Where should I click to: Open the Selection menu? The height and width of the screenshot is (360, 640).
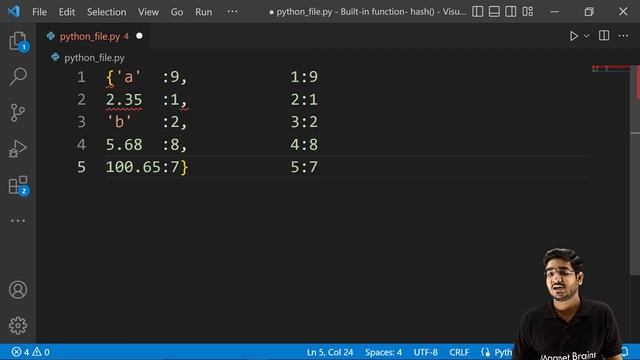click(x=107, y=12)
